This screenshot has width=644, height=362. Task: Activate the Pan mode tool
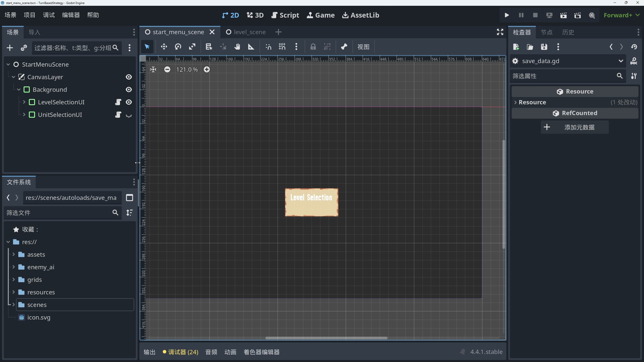237,47
